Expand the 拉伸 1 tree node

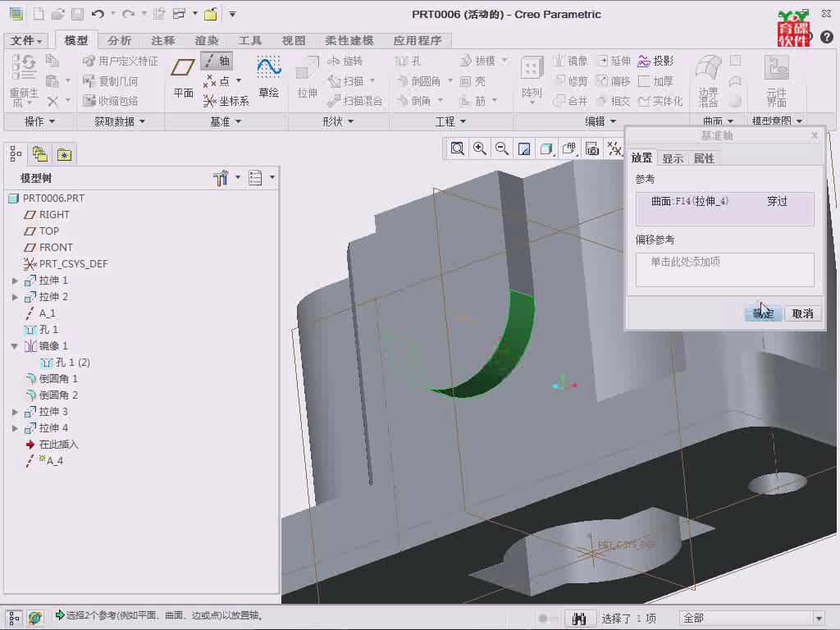click(x=15, y=281)
